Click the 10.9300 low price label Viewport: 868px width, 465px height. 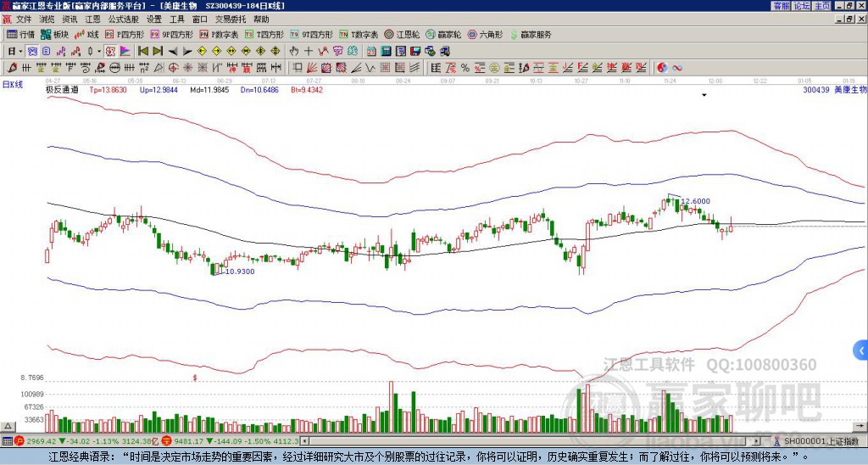240,271
